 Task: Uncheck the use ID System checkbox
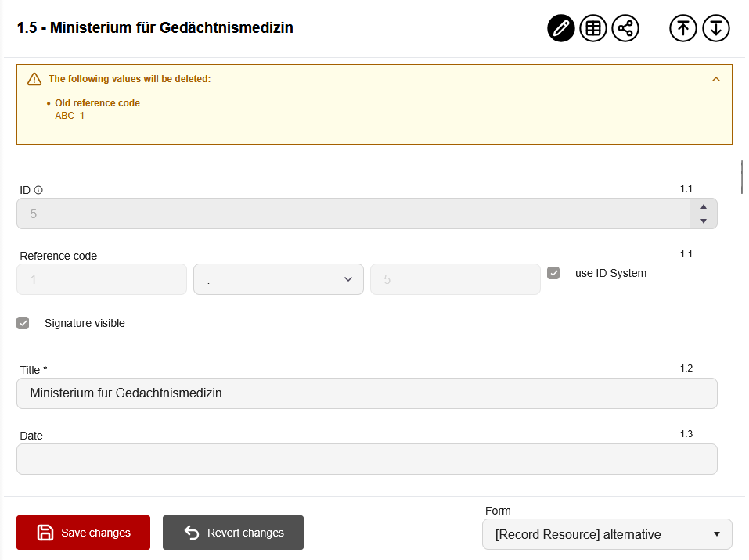pos(554,273)
